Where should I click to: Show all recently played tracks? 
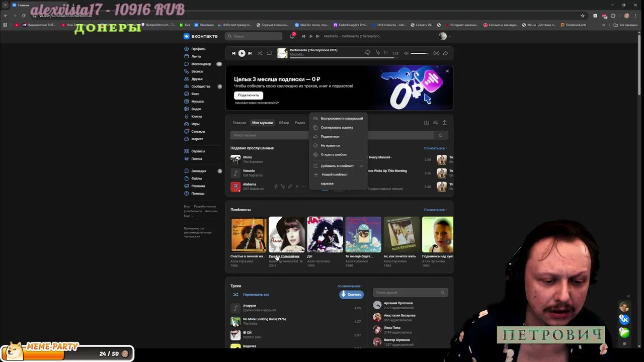pyautogui.click(x=435, y=148)
